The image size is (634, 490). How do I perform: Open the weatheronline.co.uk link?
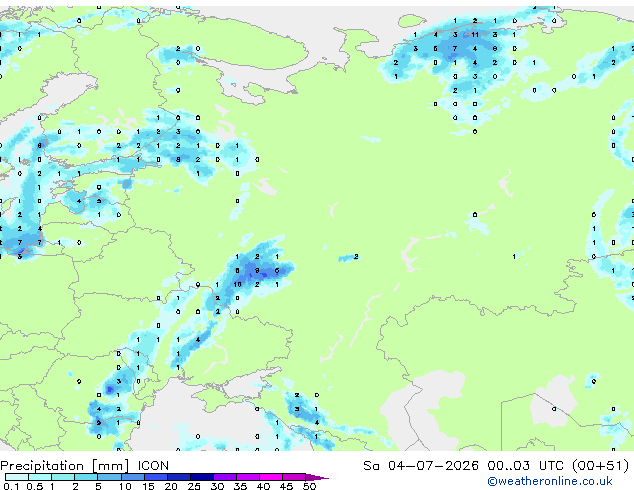coord(550,481)
